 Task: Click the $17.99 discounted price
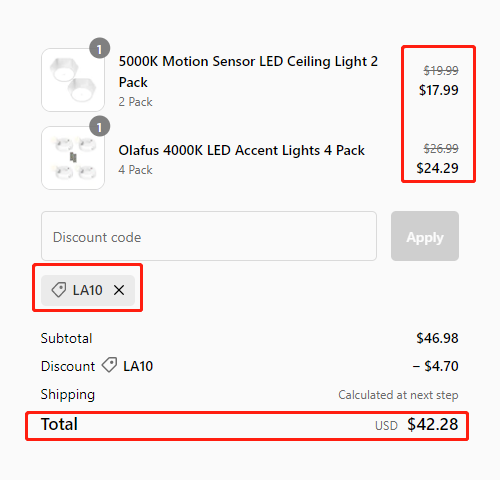click(439, 90)
